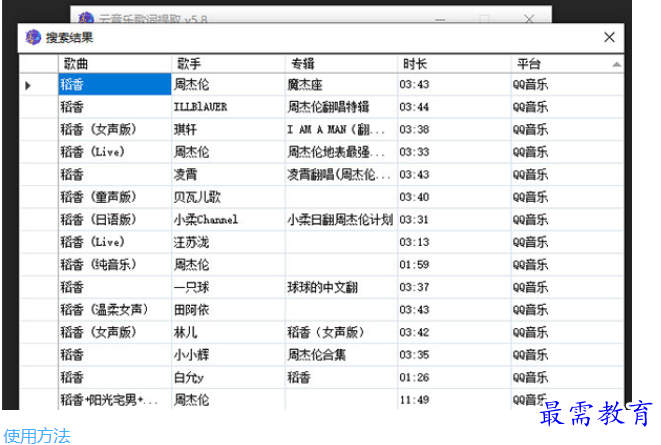This screenshot has height=445, width=661.
Task: Select QQ音乐 cell in ILLBlAUER row
Action: click(567, 107)
